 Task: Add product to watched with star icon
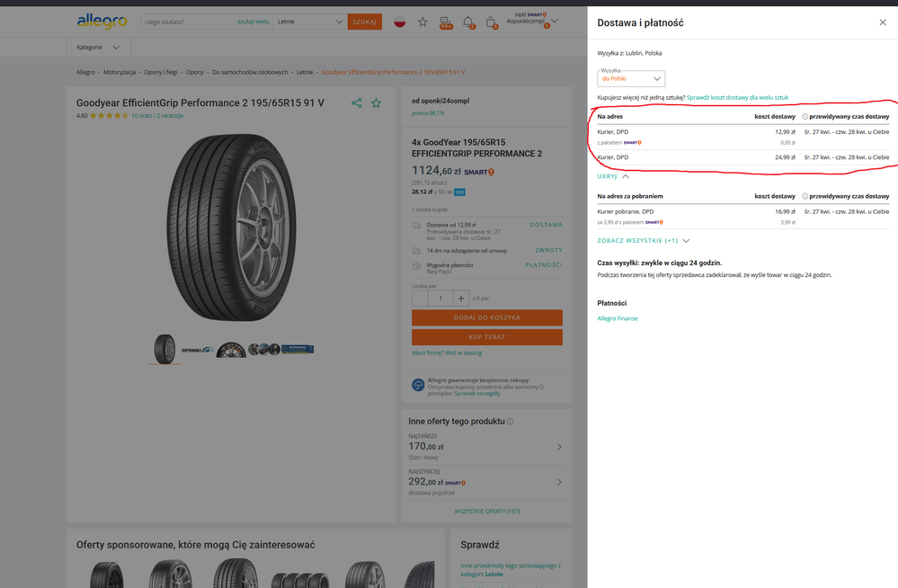(377, 103)
